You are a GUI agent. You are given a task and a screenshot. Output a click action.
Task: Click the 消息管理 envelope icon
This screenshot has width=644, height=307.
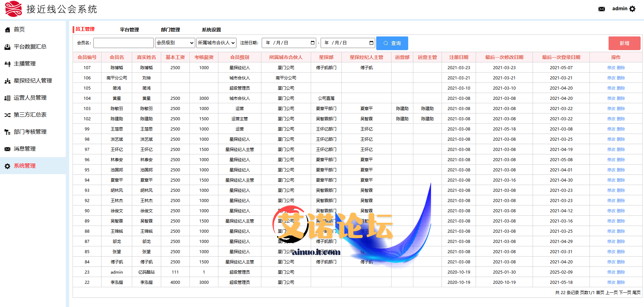(7, 149)
